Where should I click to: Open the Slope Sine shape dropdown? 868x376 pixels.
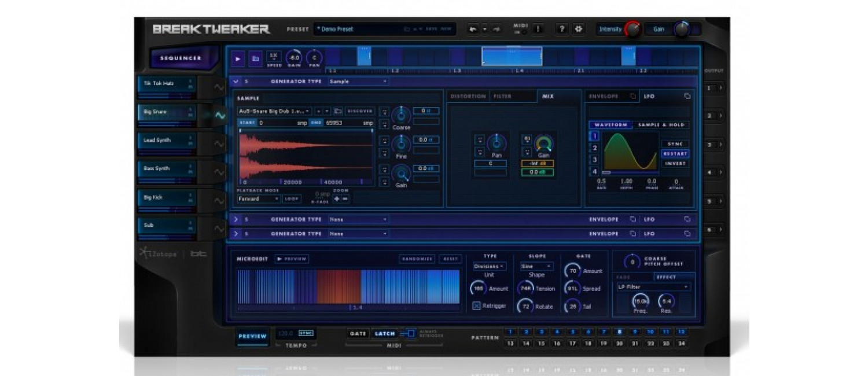click(x=536, y=267)
